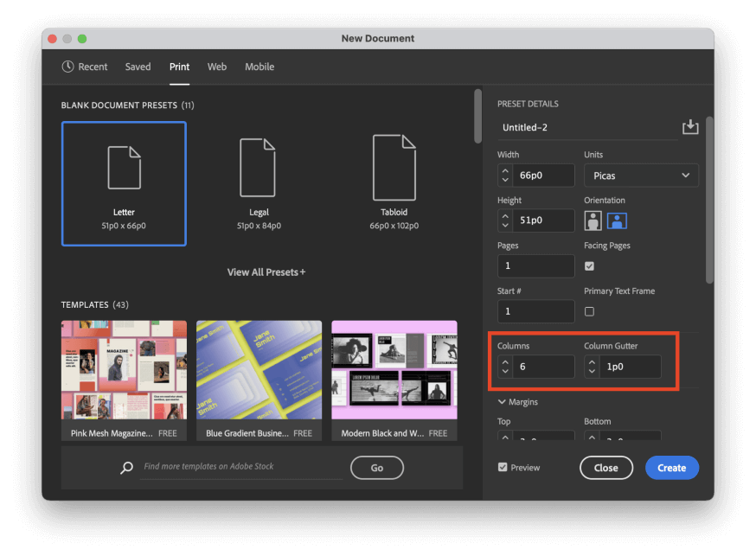Toggle the Facing Pages checkbox

coord(589,266)
